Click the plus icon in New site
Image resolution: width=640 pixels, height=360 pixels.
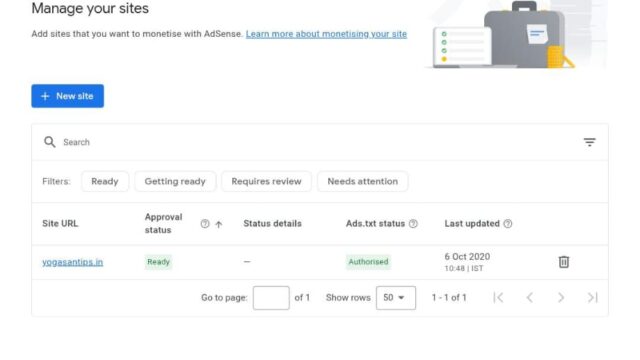45,96
